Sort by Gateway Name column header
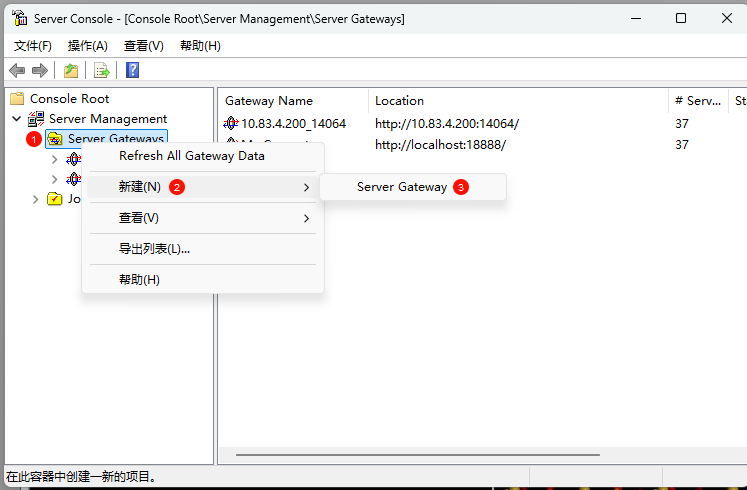 coord(269,101)
